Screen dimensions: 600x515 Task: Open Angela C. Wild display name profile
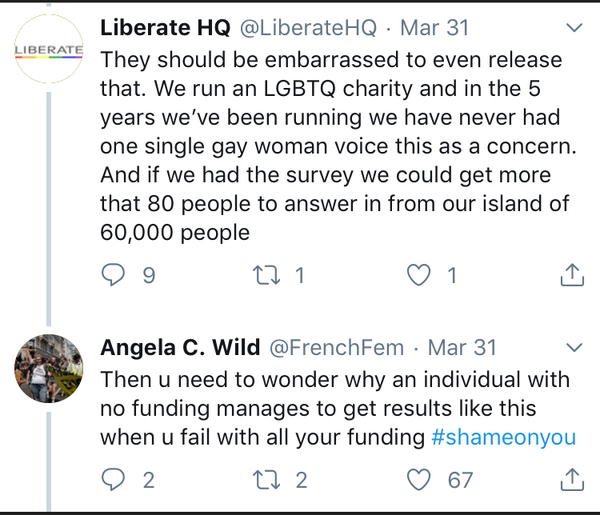pyautogui.click(x=176, y=347)
